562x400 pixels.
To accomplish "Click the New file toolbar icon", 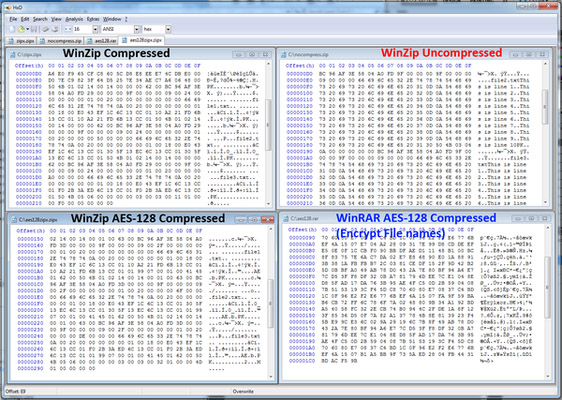I will [12, 29].
